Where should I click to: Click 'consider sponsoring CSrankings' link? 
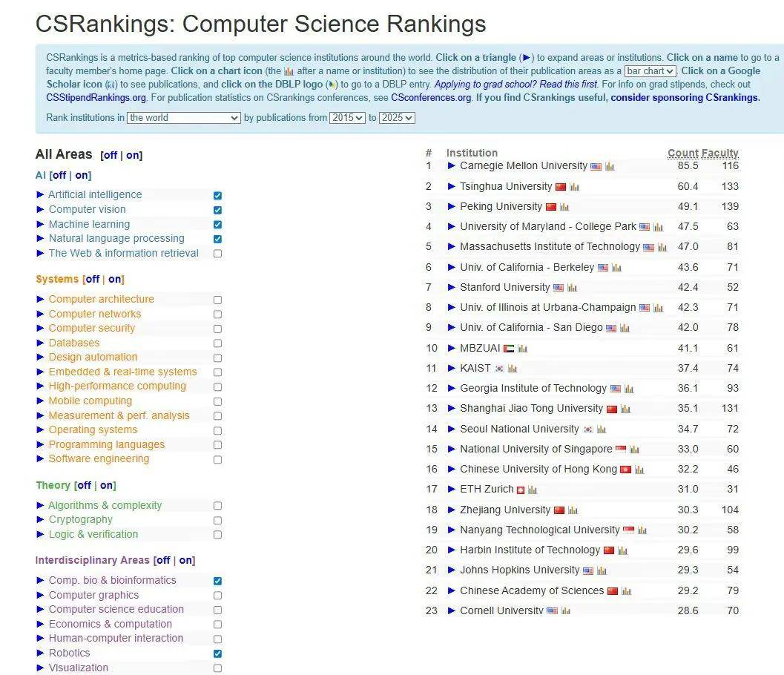point(685,97)
